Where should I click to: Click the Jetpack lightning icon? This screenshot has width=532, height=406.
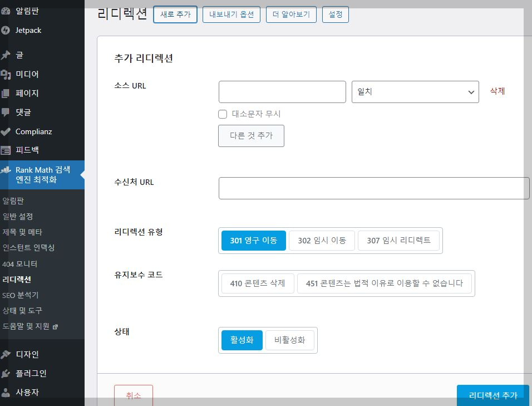click(x=5, y=30)
